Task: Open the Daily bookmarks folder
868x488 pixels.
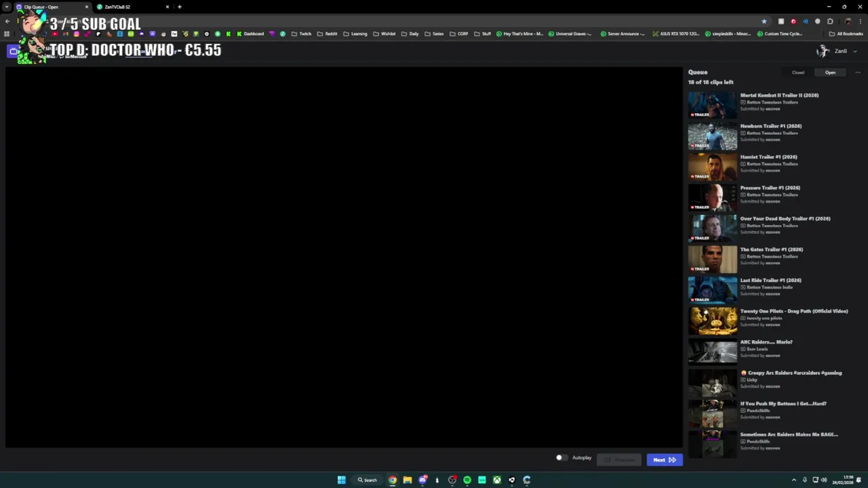Action: point(410,34)
